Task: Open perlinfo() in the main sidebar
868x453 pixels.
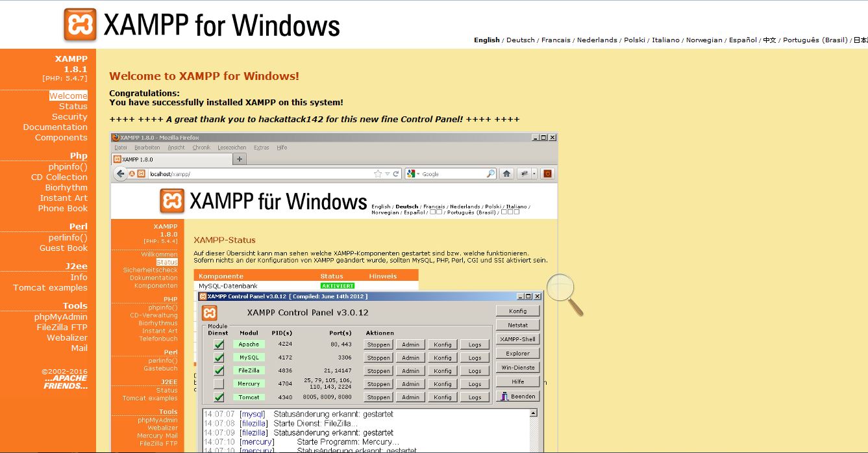Action: click(x=68, y=237)
